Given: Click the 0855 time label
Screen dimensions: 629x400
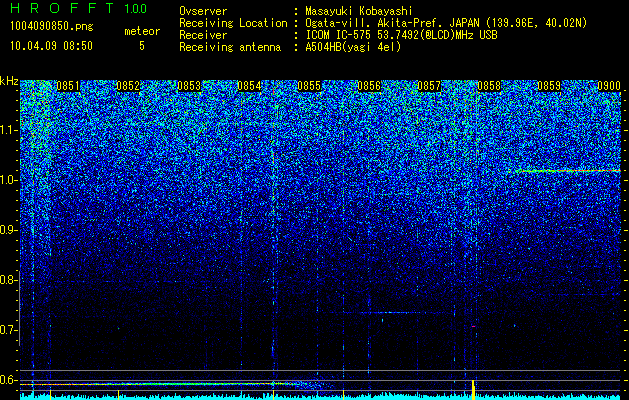Looking at the screenshot, I should [x=309, y=86].
